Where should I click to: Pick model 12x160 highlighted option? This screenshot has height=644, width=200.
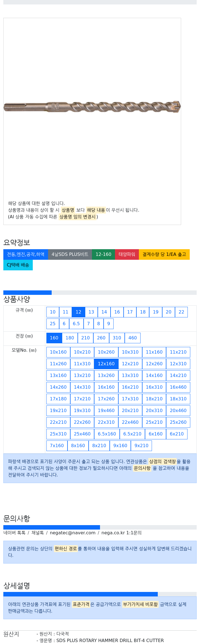(x=106, y=364)
